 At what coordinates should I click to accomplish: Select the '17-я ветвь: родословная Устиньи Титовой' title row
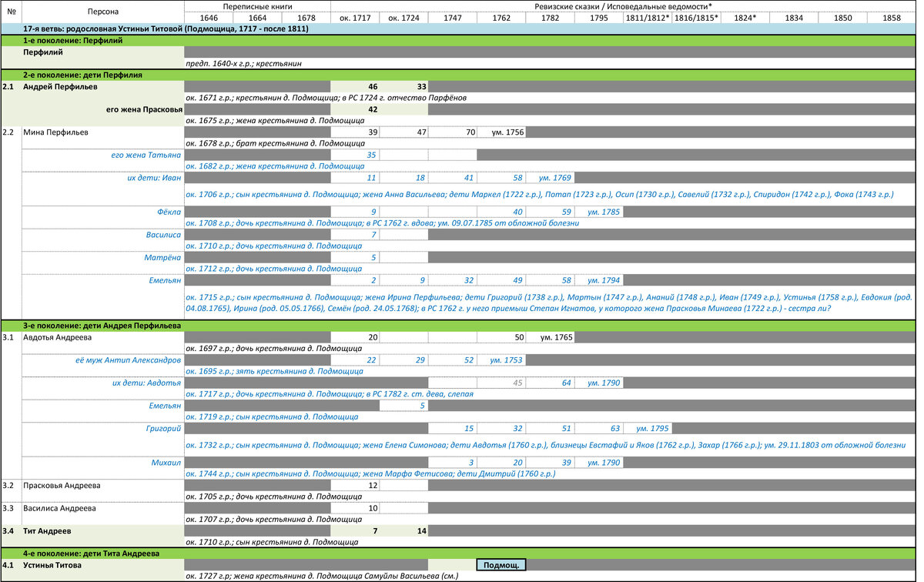(x=458, y=29)
